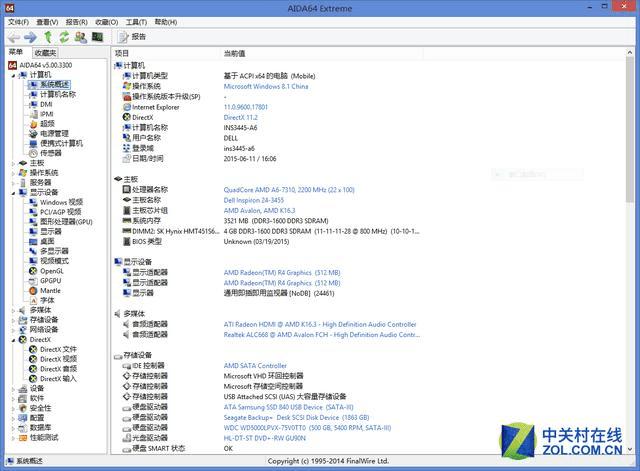
Task: Expand the 多媒体 tree node
Action: (x=13, y=311)
